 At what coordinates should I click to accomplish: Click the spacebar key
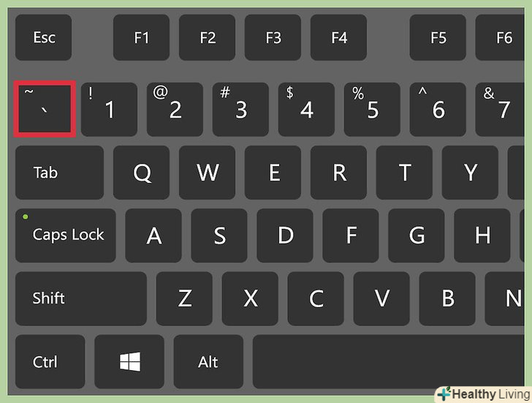pyautogui.click(x=389, y=361)
